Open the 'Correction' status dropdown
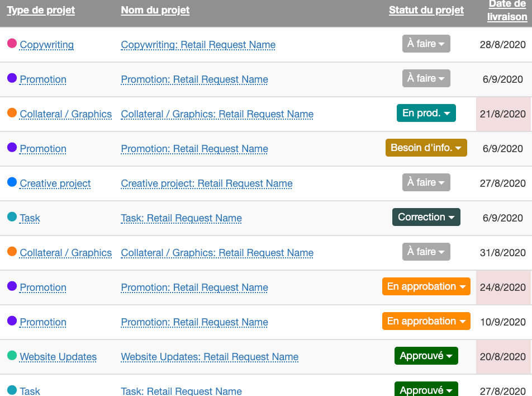The image size is (532, 396). 426,217
